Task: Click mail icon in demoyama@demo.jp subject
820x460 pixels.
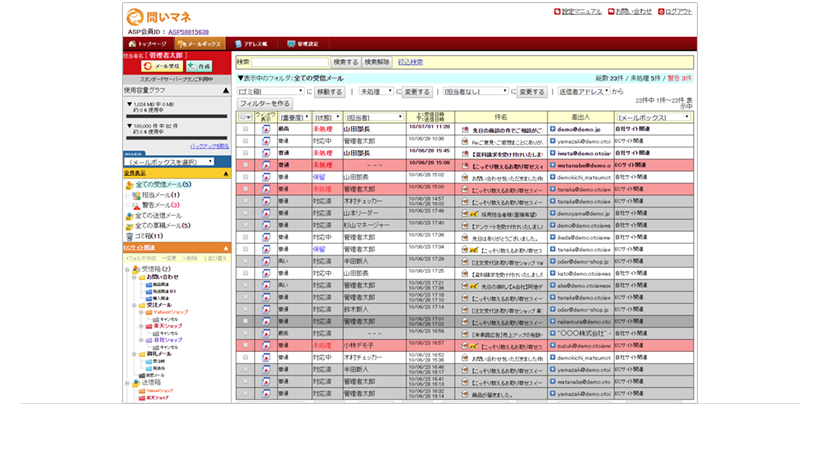Action: click(465, 213)
